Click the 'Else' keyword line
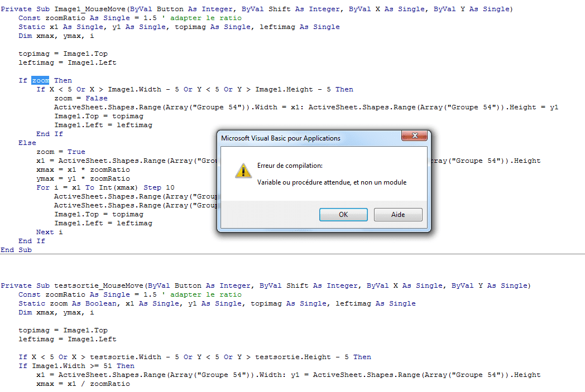The width and height of the screenshot is (585, 392). coord(27,143)
